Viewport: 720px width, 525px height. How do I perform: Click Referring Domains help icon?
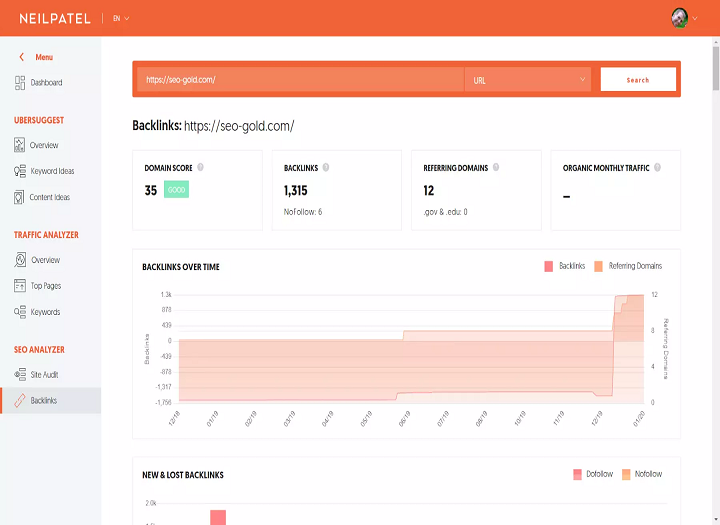(496, 167)
